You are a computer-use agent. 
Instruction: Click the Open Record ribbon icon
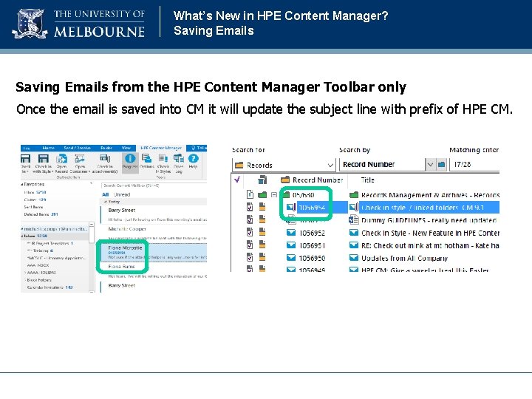point(62,158)
